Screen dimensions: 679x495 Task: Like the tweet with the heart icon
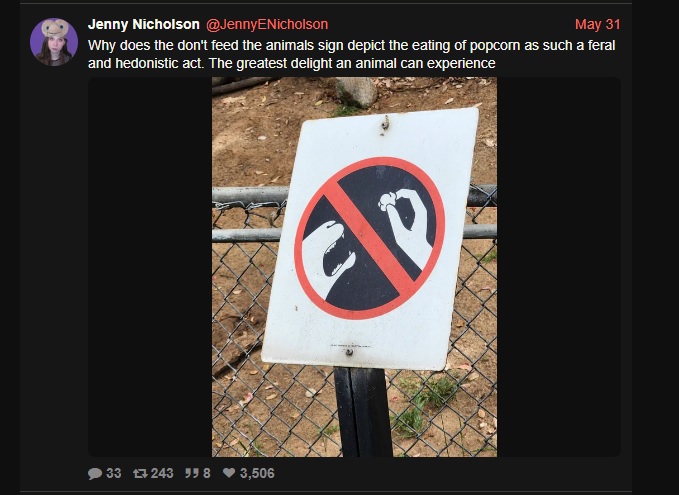tap(229, 472)
